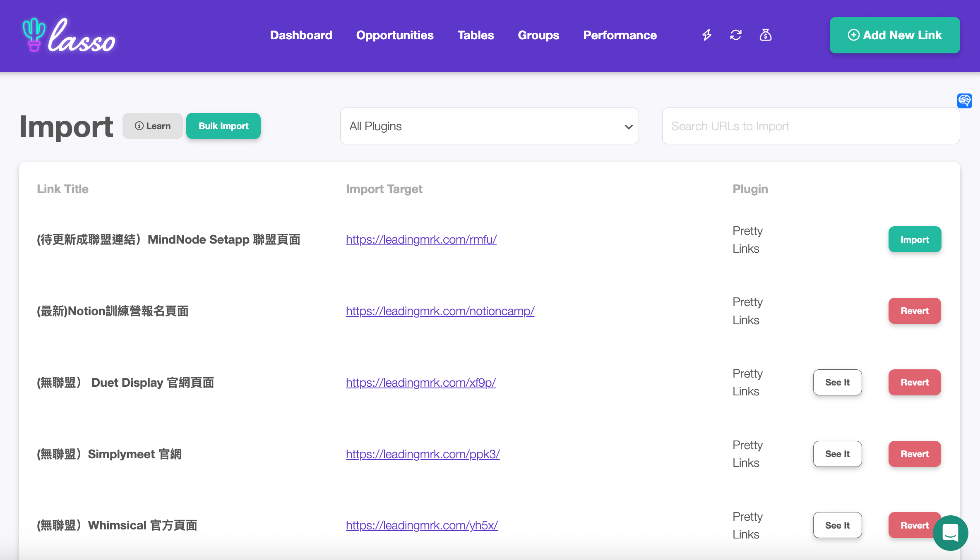
Task: Click Pretty Links text in Whimsical row
Action: click(x=747, y=525)
